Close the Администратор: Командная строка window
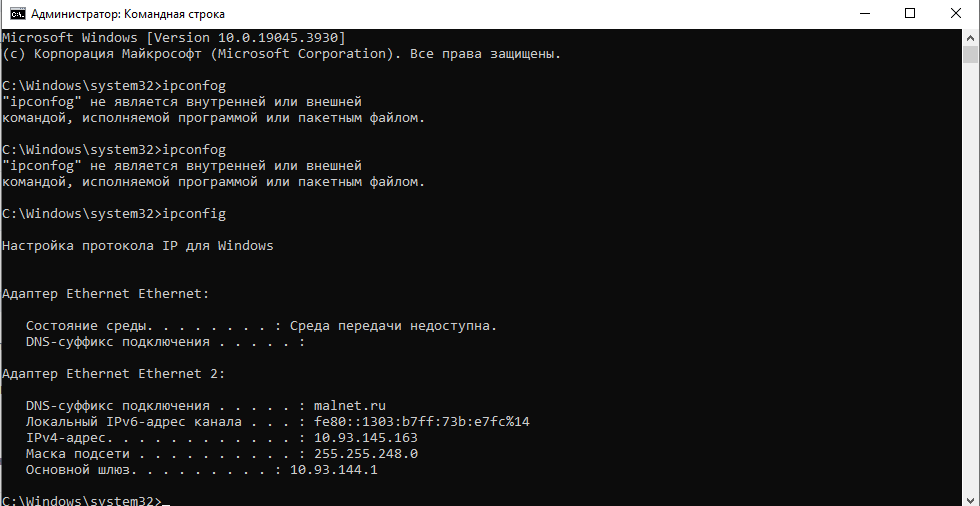 [x=956, y=14]
